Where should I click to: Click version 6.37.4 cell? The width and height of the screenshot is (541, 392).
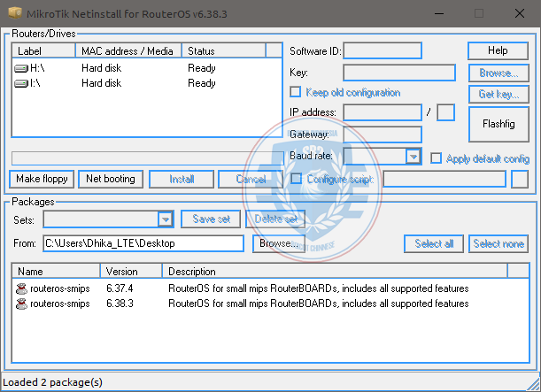click(x=120, y=288)
